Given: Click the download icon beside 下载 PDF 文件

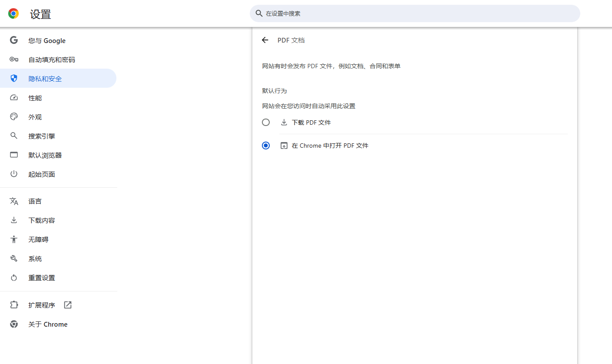Looking at the screenshot, I should click(284, 122).
